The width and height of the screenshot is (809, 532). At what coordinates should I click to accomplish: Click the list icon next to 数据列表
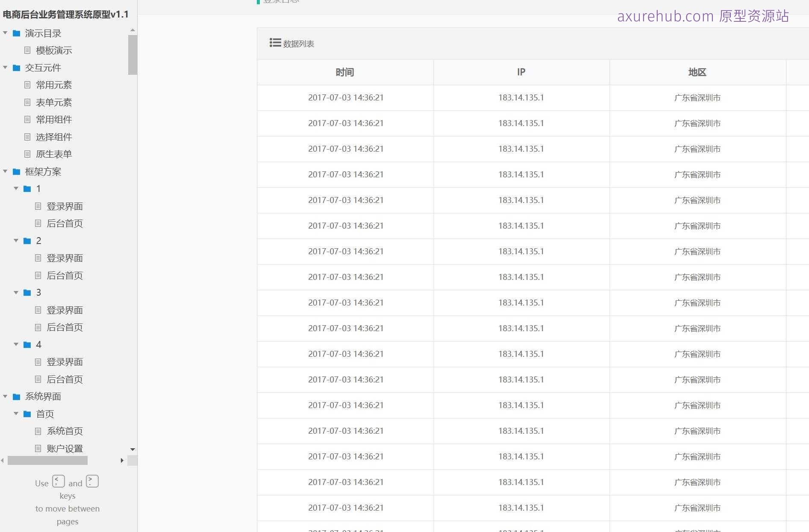[275, 43]
